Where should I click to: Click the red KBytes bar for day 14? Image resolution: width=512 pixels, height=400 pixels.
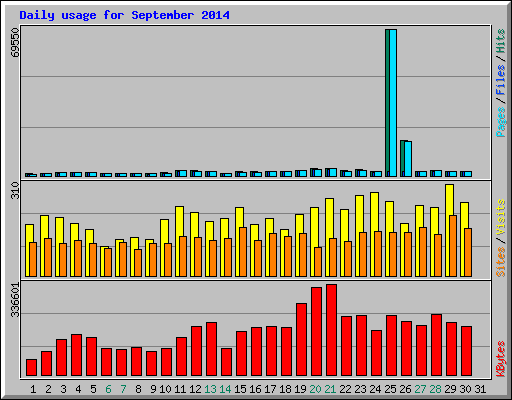(x=226, y=362)
